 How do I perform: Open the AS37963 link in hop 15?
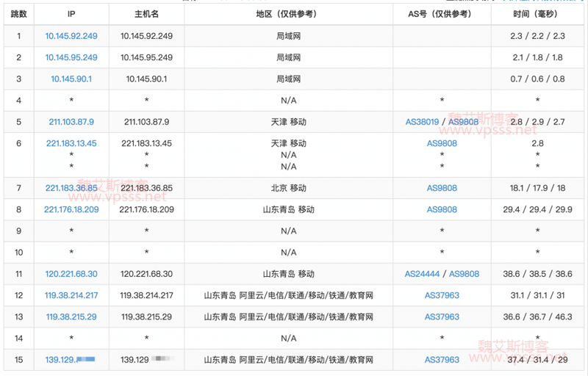tap(442, 360)
